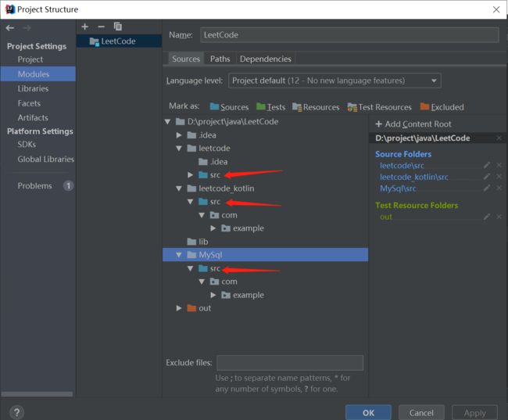
Task: Remove module with the minus icon
Action: [x=102, y=27]
